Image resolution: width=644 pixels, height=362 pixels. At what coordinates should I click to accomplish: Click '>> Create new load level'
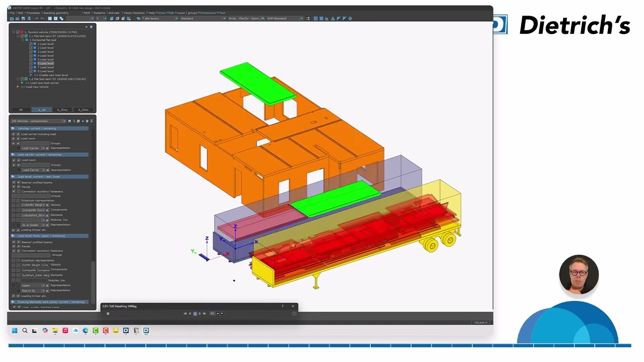[x=51, y=75]
